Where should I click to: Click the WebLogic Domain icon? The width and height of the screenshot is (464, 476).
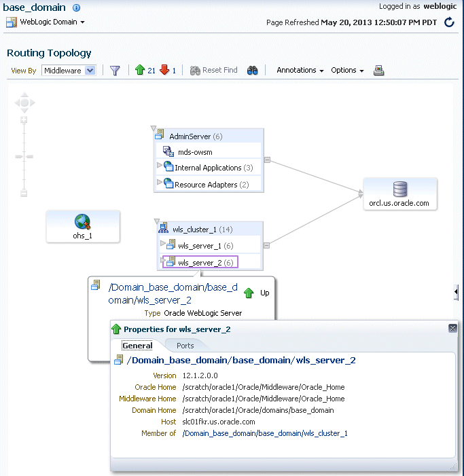[12, 22]
